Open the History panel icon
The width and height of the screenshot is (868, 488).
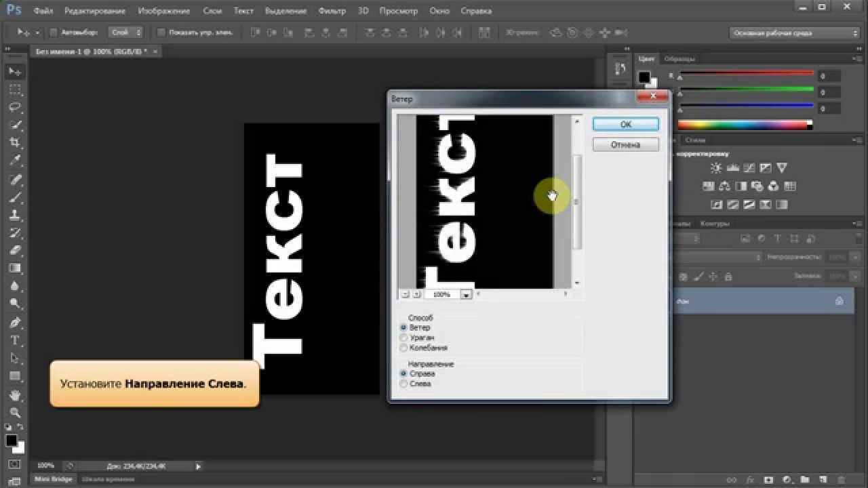pyautogui.click(x=619, y=68)
